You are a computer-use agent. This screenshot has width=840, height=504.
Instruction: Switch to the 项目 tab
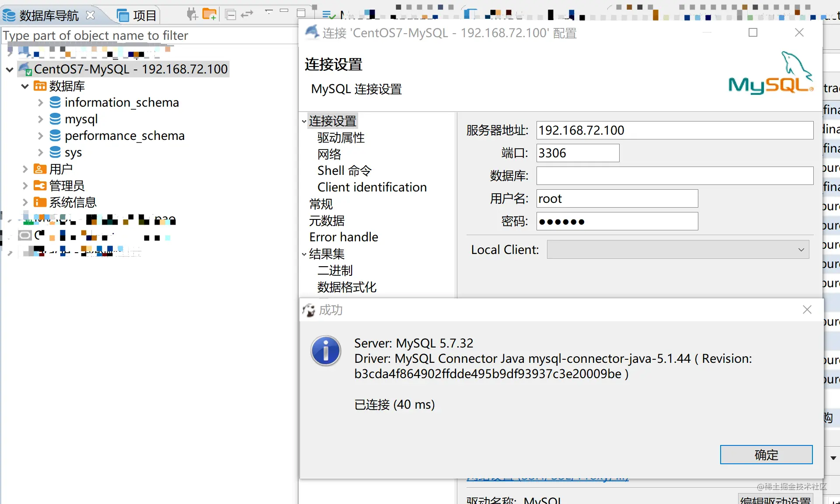137,16
